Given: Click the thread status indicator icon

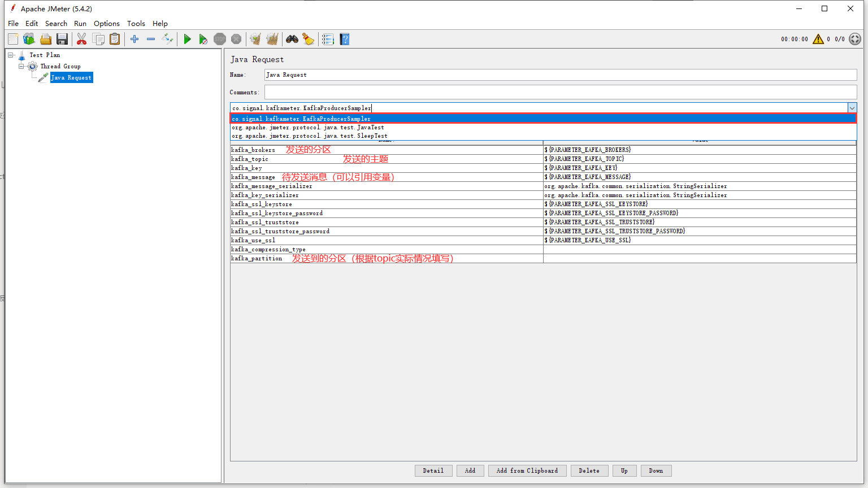Looking at the screenshot, I should (855, 39).
